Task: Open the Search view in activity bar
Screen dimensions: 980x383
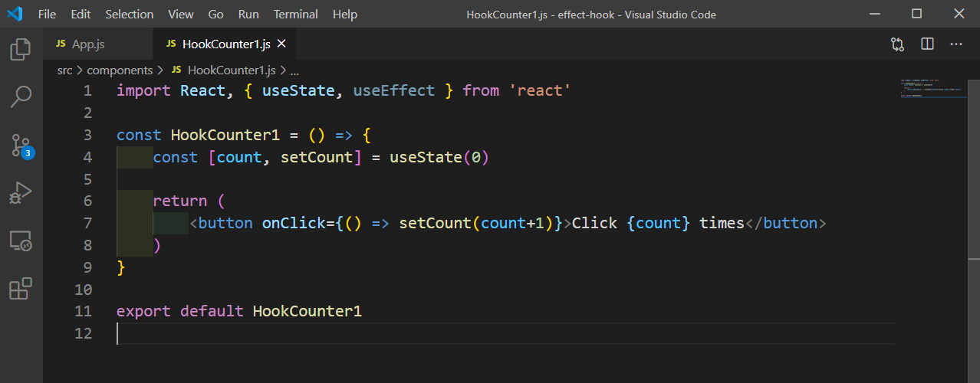Action: click(21, 97)
